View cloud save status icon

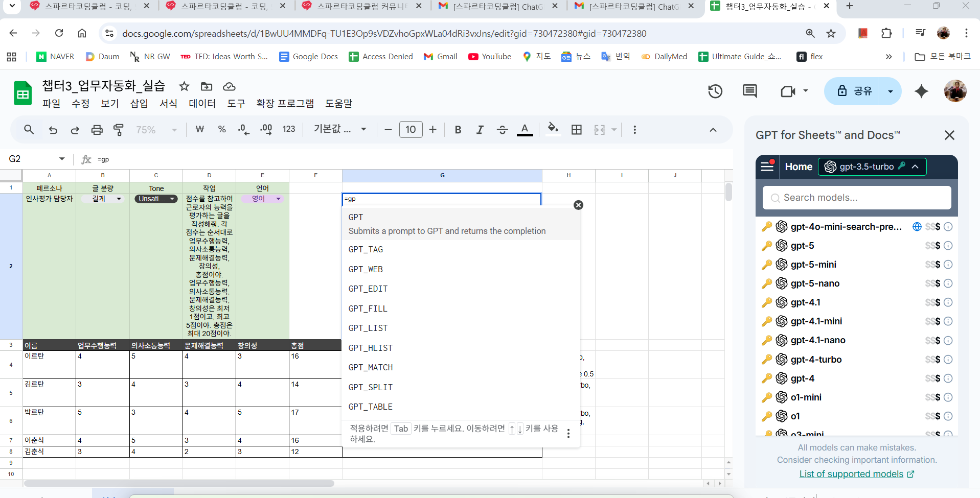pos(229,86)
